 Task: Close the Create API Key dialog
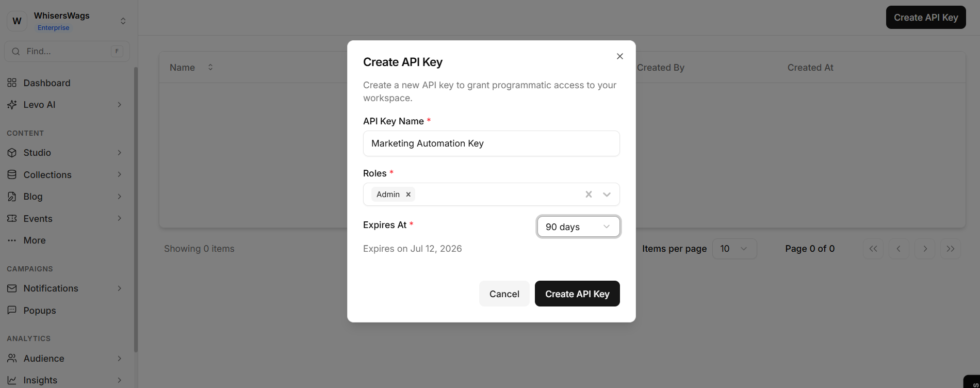(620, 56)
